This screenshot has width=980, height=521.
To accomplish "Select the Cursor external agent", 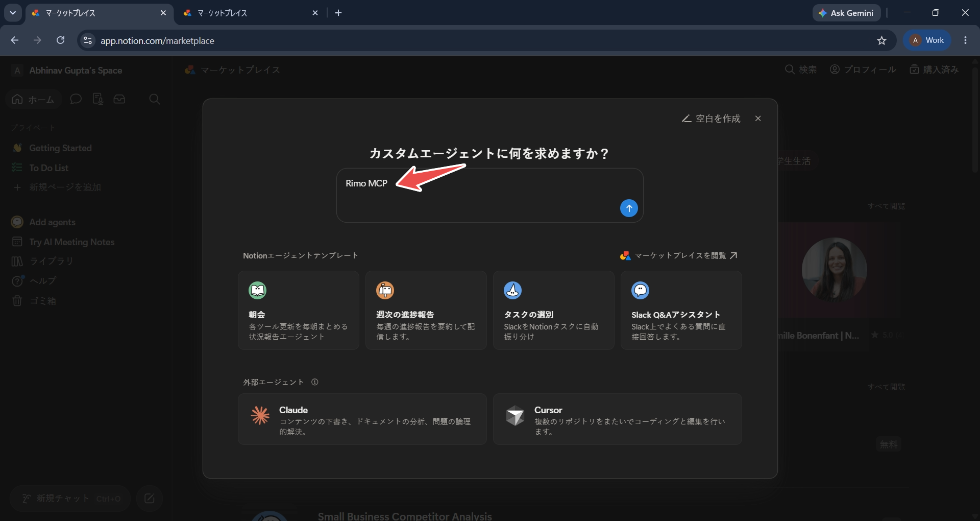I will click(618, 419).
